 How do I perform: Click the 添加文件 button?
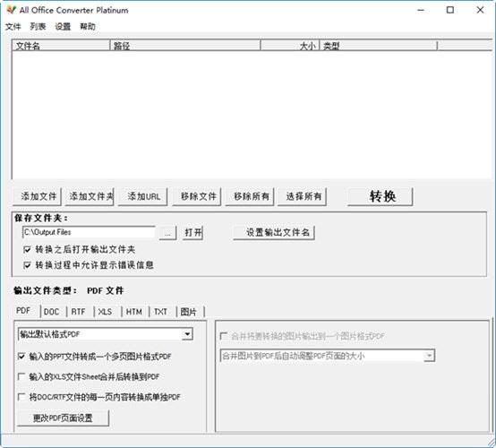click(x=38, y=196)
